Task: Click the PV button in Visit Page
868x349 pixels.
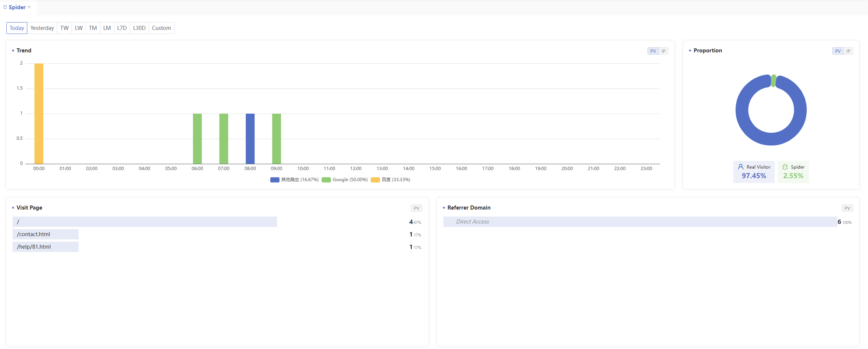Action: point(416,208)
